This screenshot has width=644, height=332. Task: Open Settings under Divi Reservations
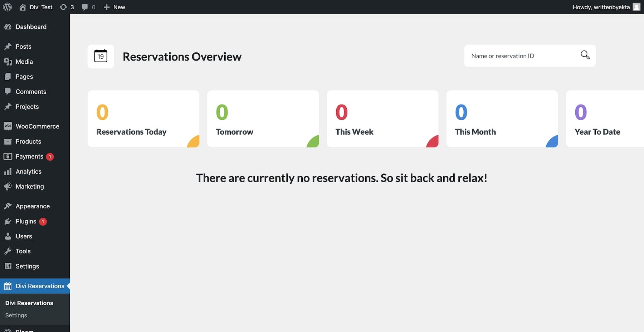click(16, 315)
